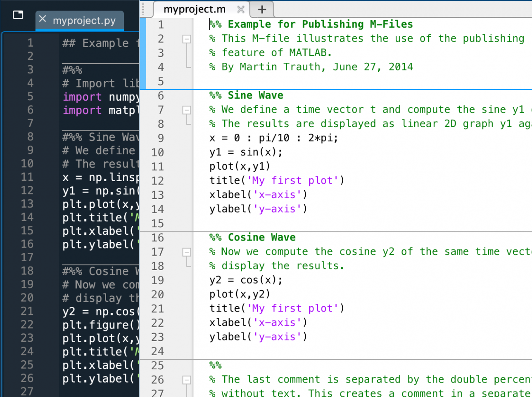Screen dimensions: 532x397
Task: Click line number 12 in the MATLAB editor
Action: (157, 181)
